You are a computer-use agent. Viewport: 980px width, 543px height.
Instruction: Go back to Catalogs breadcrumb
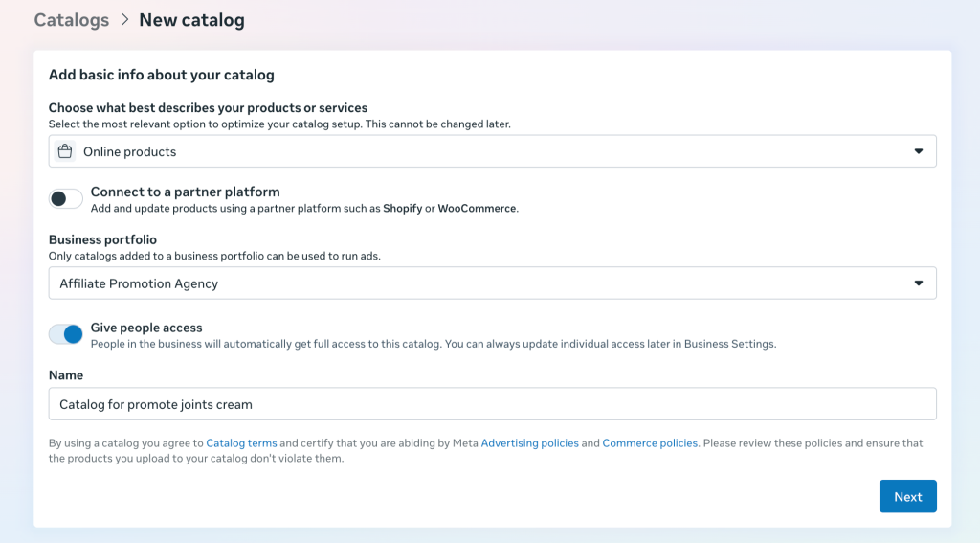click(71, 20)
